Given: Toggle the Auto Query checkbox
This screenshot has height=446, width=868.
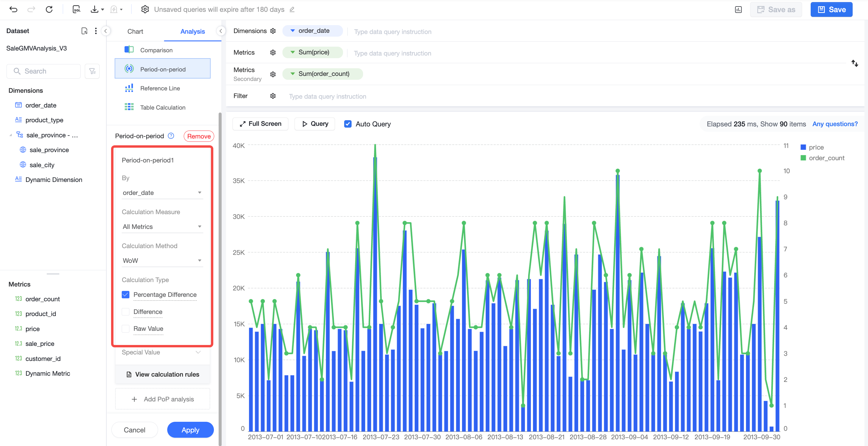Looking at the screenshot, I should 348,124.
